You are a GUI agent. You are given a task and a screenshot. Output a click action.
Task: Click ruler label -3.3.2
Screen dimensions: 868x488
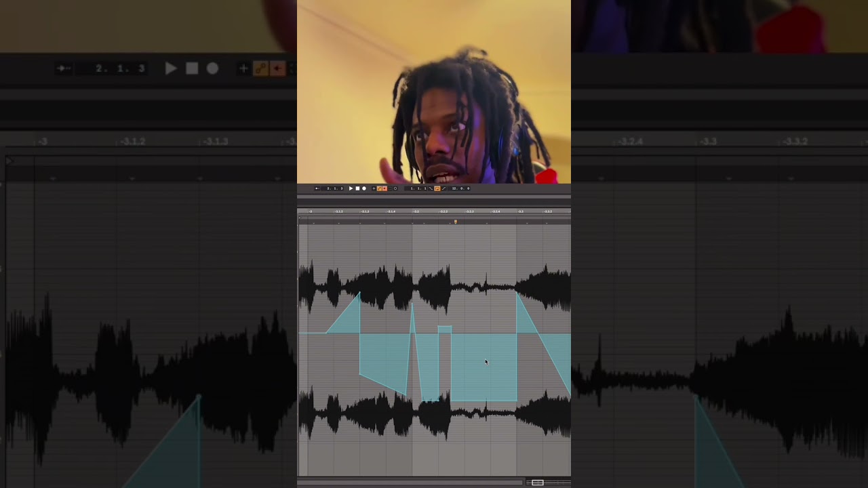pos(548,211)
